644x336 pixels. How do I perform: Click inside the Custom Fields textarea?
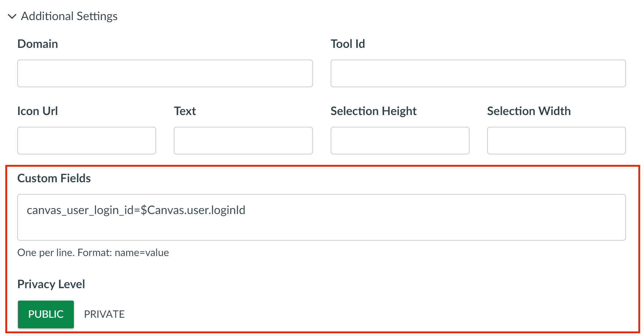(x=322, y=217)
